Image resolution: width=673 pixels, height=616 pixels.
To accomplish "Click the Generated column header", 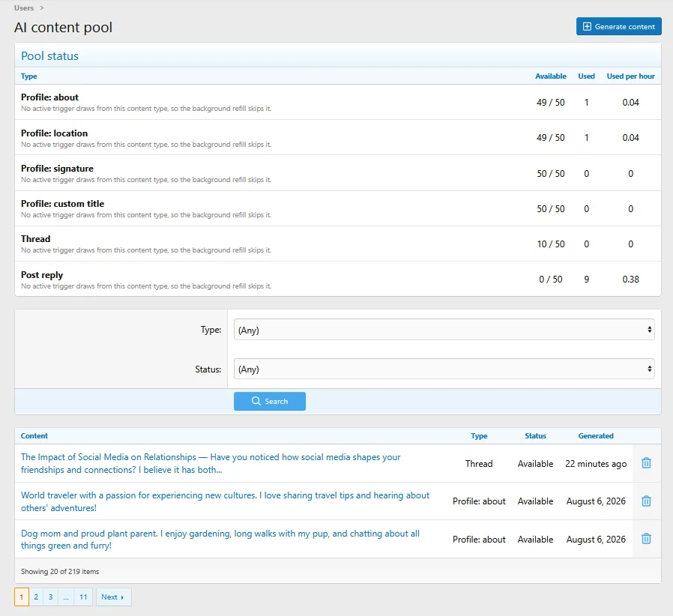I will [x=596, y=435].
